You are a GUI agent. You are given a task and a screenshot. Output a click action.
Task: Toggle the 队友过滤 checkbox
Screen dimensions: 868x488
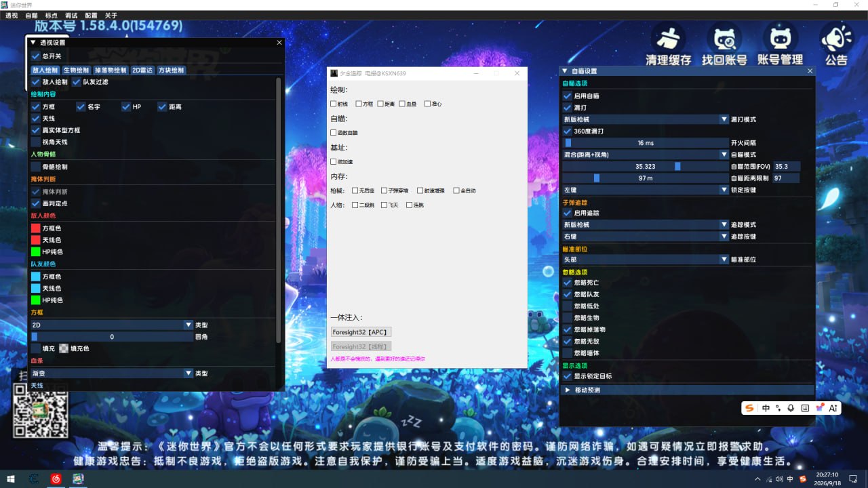click(77, 82)
